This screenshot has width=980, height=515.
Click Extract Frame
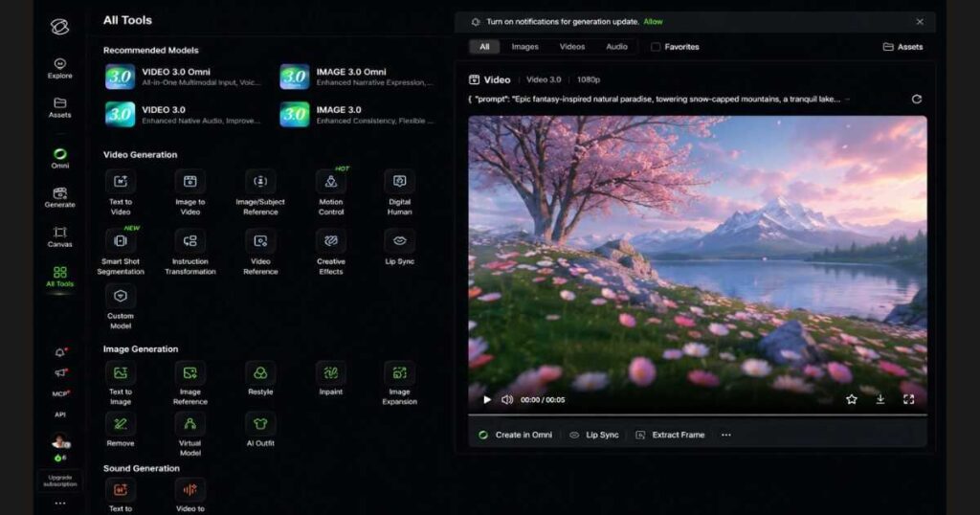tap(670, 435)
